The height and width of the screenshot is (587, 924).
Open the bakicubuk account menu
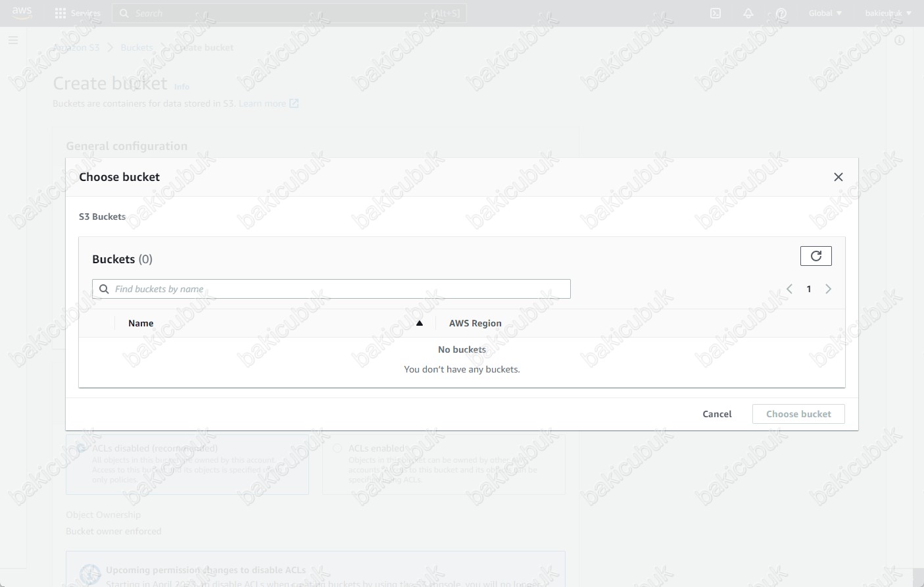point(888,13)
